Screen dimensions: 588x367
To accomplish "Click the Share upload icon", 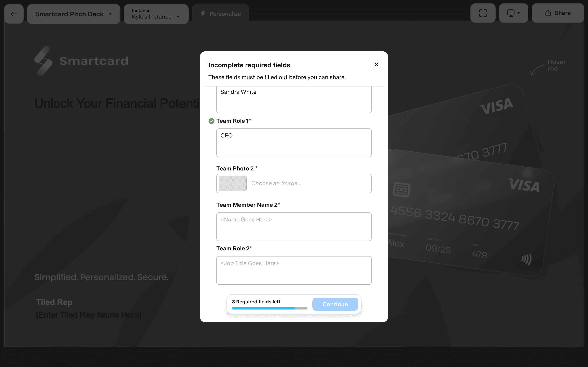I will click(548, 13).
